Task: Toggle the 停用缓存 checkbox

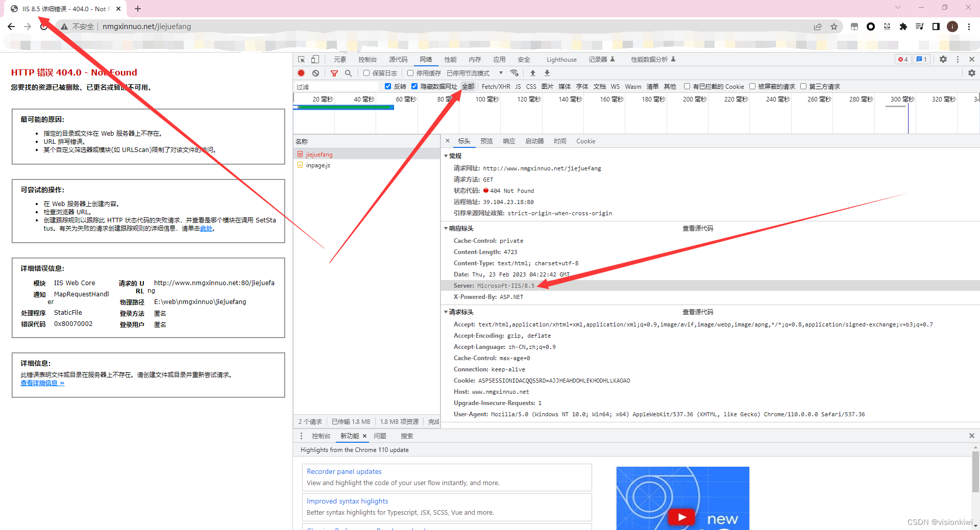Action: point(410,73)
